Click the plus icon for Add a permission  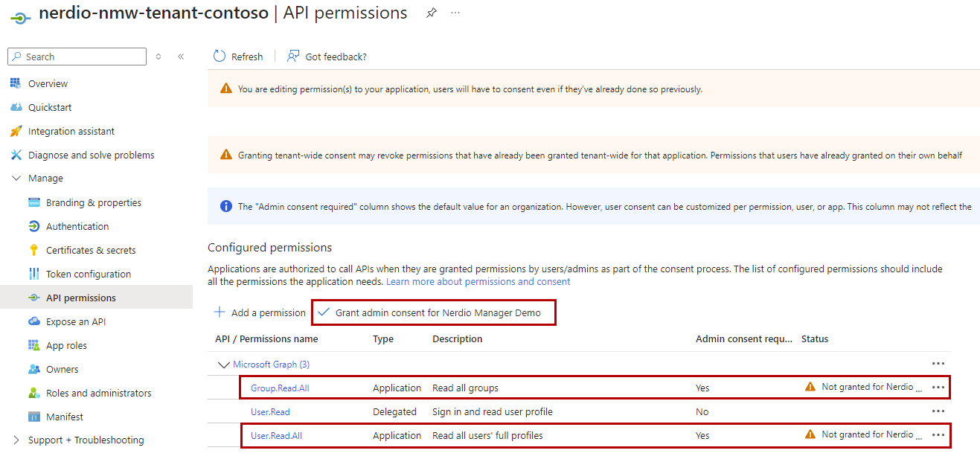(x=220, y=312)
